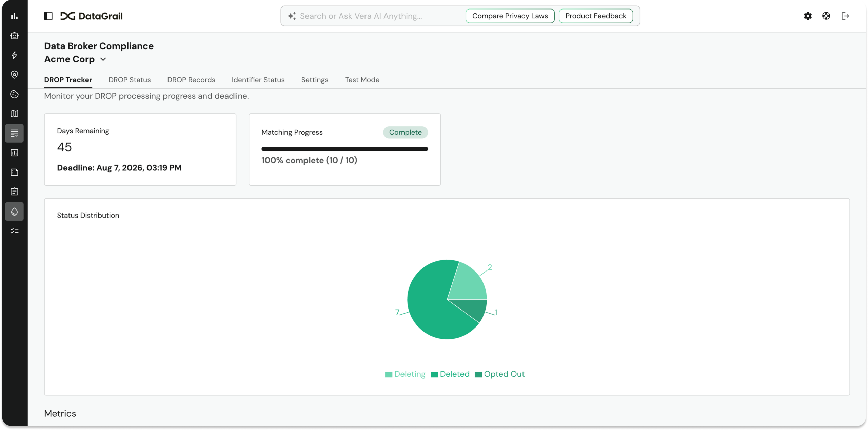The width and height of the screenshot is (868, 430).
Task: Click the DataGrail logo
Action: [92, 16]
